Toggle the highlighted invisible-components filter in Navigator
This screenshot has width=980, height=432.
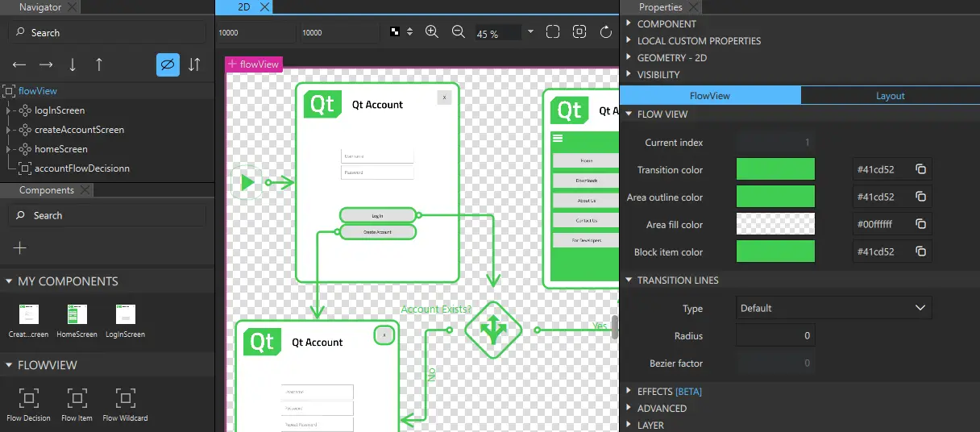click(168, 64)
